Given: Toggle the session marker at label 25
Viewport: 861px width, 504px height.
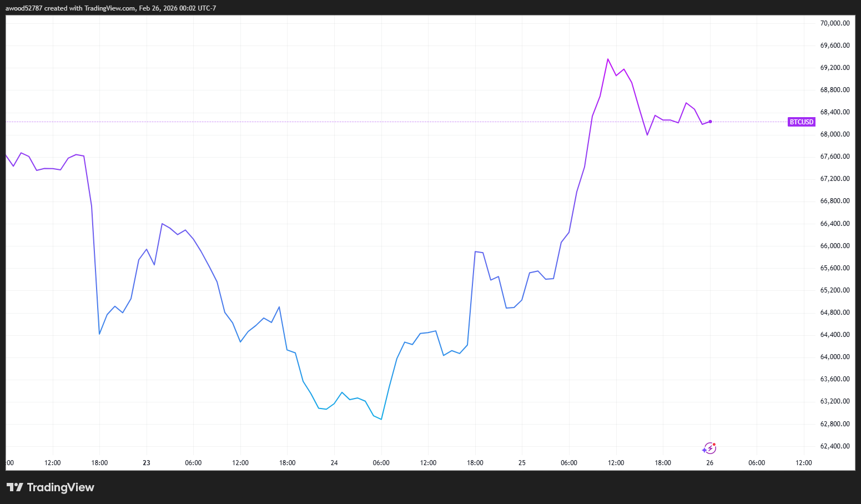Looking at the screenshot, I should point(521,462).
